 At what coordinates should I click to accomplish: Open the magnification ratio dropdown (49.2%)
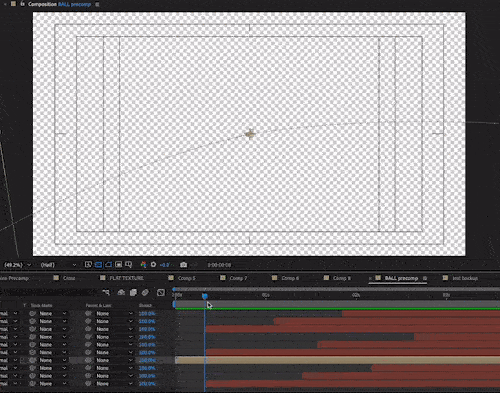(x=17, y=265)
